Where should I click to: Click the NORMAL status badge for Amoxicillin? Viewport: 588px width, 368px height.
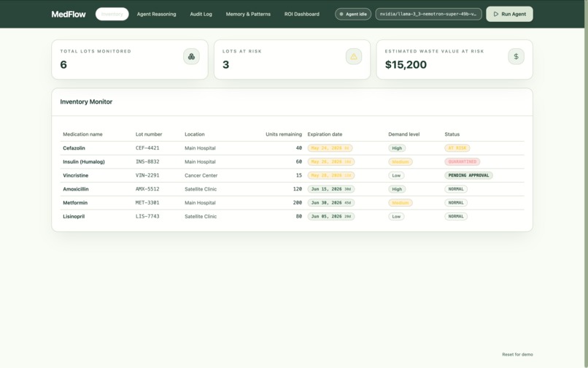(x=456, y=189)
